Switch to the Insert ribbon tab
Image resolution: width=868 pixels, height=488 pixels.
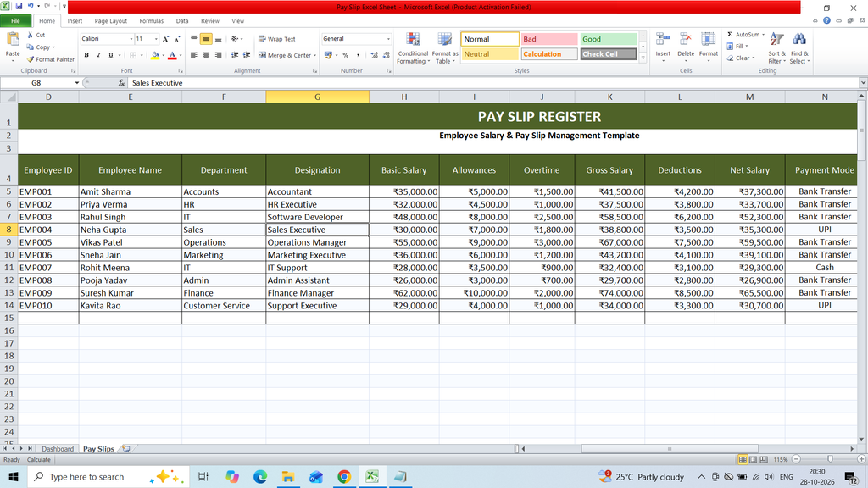(75, 21)
